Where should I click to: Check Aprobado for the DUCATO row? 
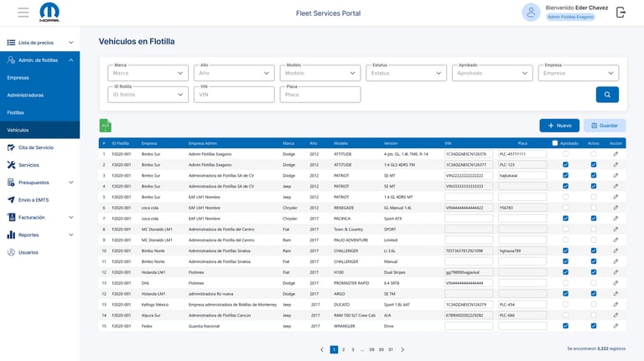click(x=565, y=304)
